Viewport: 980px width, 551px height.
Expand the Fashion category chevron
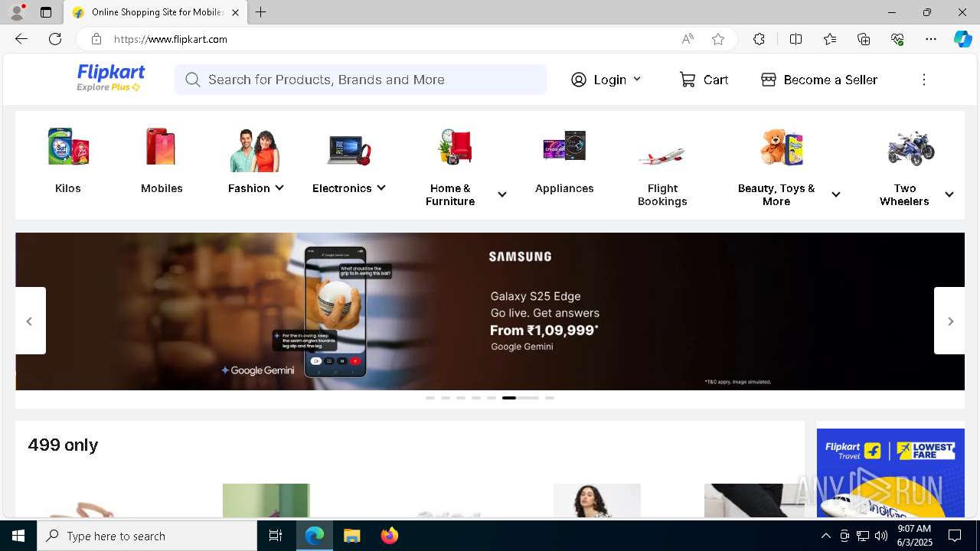pos(279,187)
